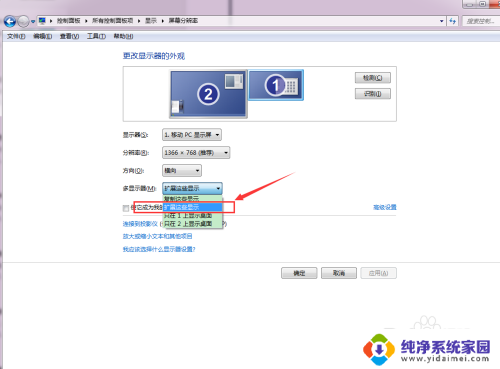Expand the arrow after 所有控制面板项 breadcrumb
Image resolution: width=500 pixels, height=369 pixels.
click(139, 21)
